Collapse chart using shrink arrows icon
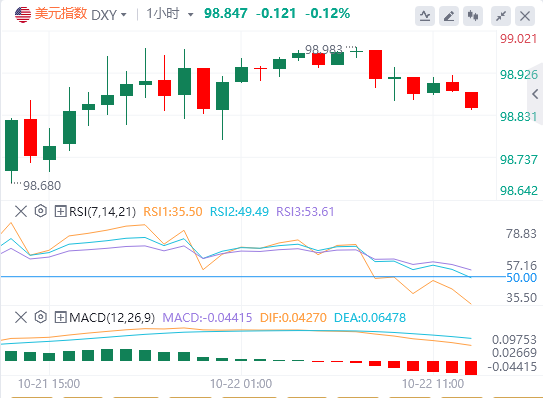 [x=501, y=16]
